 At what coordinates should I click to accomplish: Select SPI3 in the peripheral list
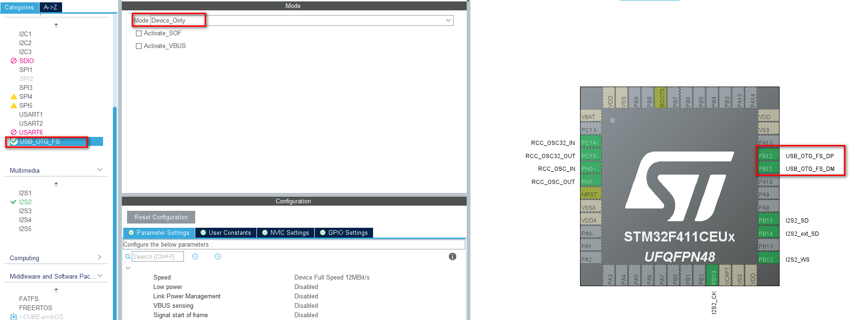click(26, 88)
